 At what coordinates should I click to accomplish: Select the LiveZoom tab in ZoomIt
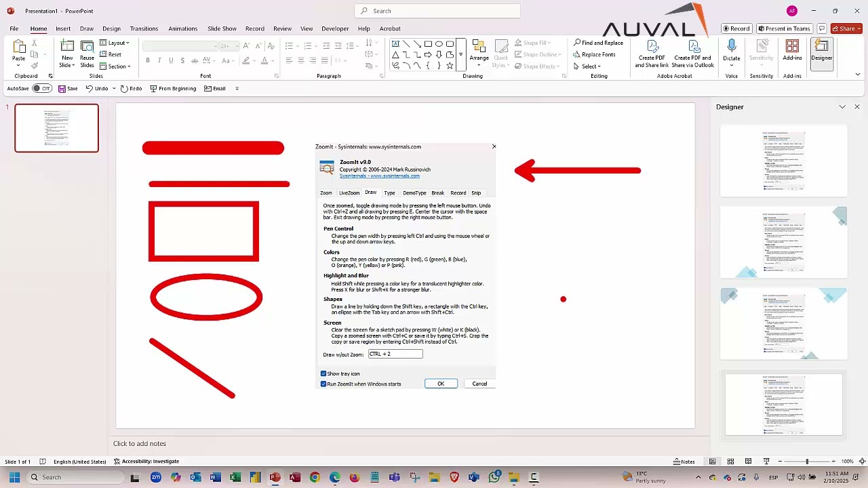(x=349, y=193)
